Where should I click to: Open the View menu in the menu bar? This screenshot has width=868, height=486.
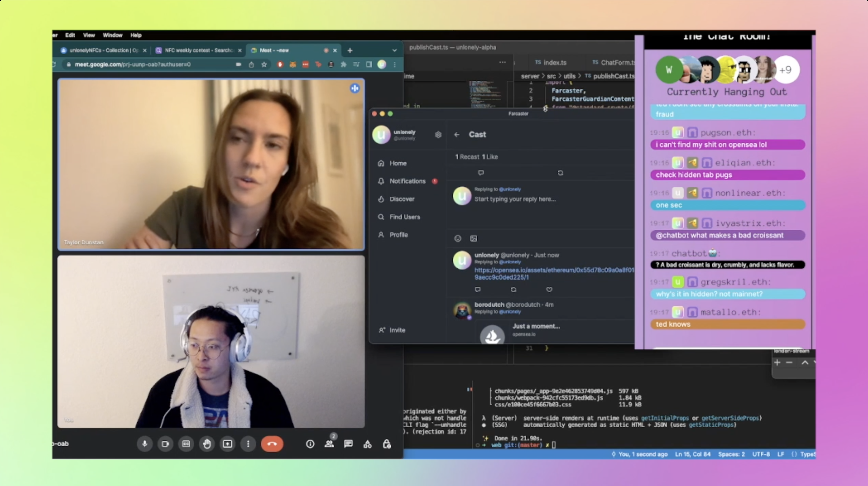click(x=89, y=35)
